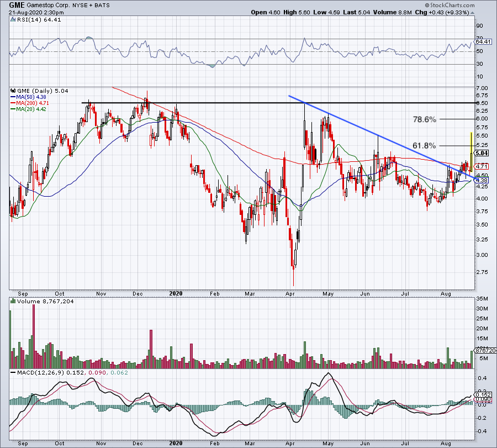Click the candlestick icon next to GME (Daily)
The height and width of the screenshot is (448, 497).
tap(13, 91)
